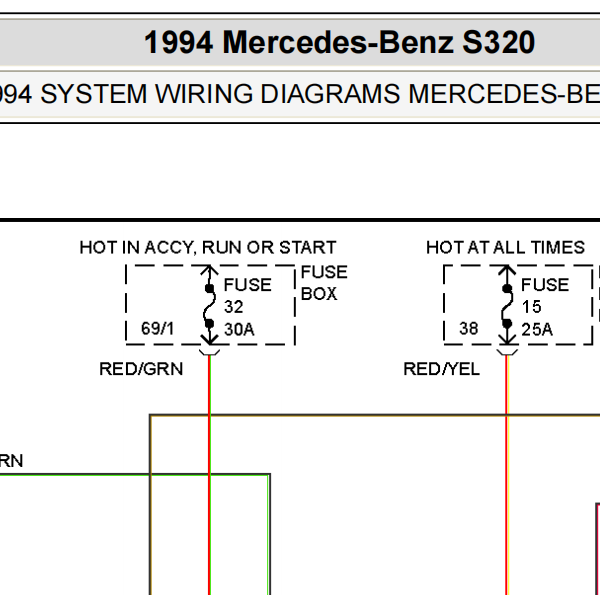Click the 'RED/YEL' wire label
Image resolution: width=600 pixels, height=595 pixels.
pos(442,369)
